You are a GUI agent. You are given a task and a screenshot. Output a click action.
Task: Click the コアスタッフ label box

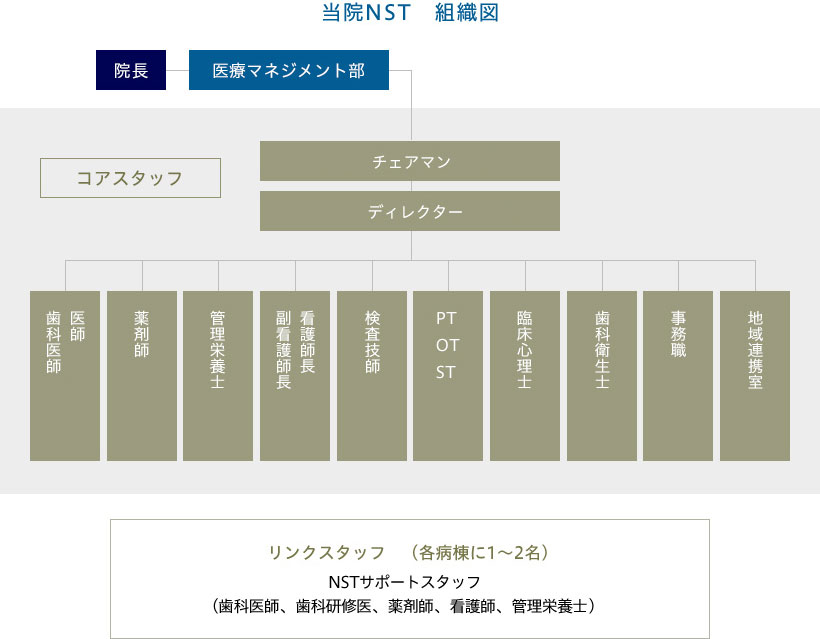click(130, 177)
